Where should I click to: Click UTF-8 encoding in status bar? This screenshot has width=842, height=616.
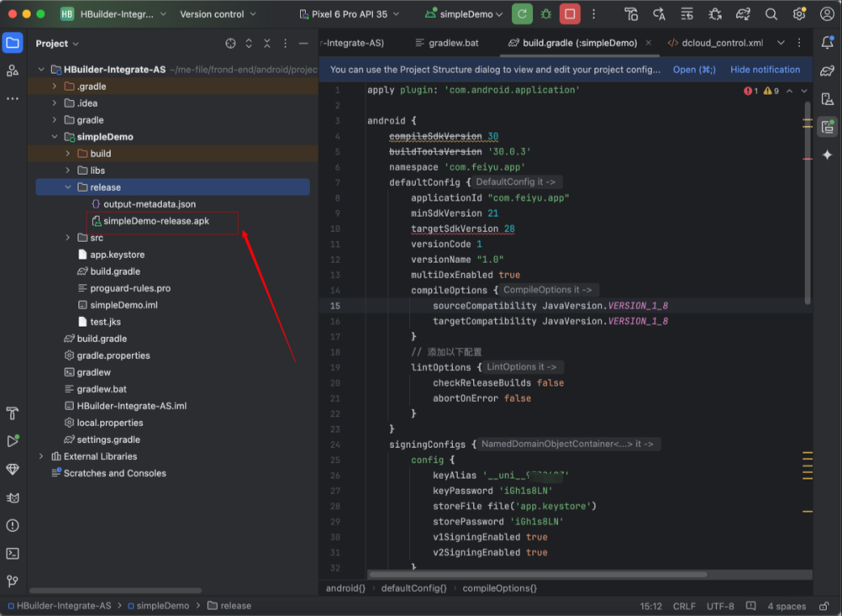point(720,606)
